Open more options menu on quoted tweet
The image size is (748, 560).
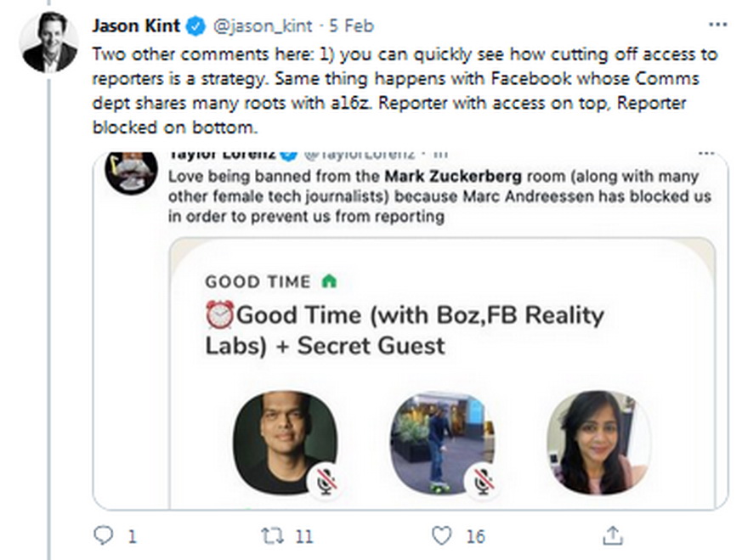[706, 154]
